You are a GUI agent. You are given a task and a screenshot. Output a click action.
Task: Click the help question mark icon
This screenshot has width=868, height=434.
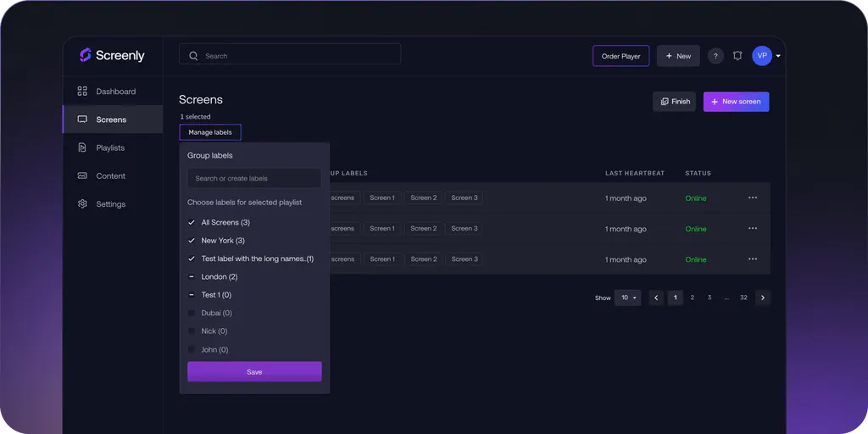click(x=715, y=56)
